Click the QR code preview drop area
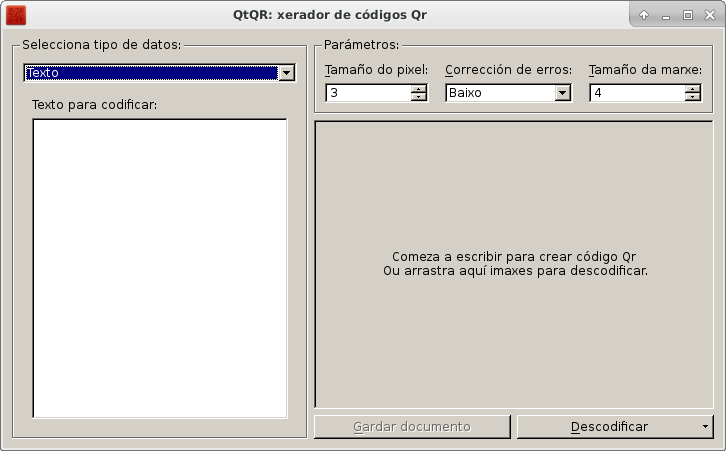Viewport: 726px width, 451px height. point(515,264)
